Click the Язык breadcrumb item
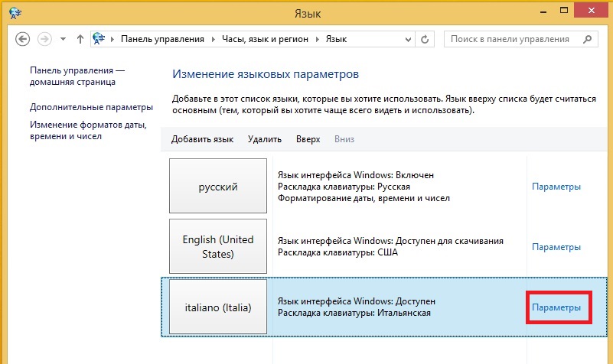 tap(336, 39)
